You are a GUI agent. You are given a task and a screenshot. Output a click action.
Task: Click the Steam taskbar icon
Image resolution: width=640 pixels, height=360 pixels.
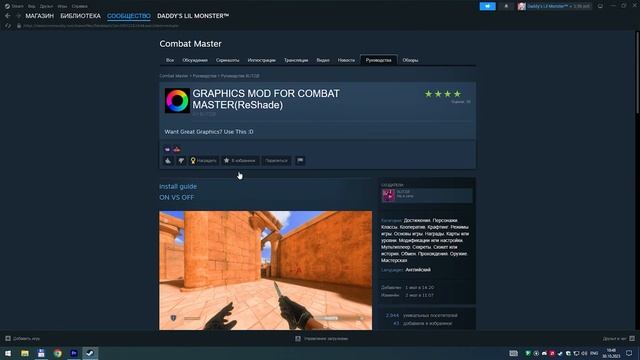pyautogui.click(x=90, y=353)
